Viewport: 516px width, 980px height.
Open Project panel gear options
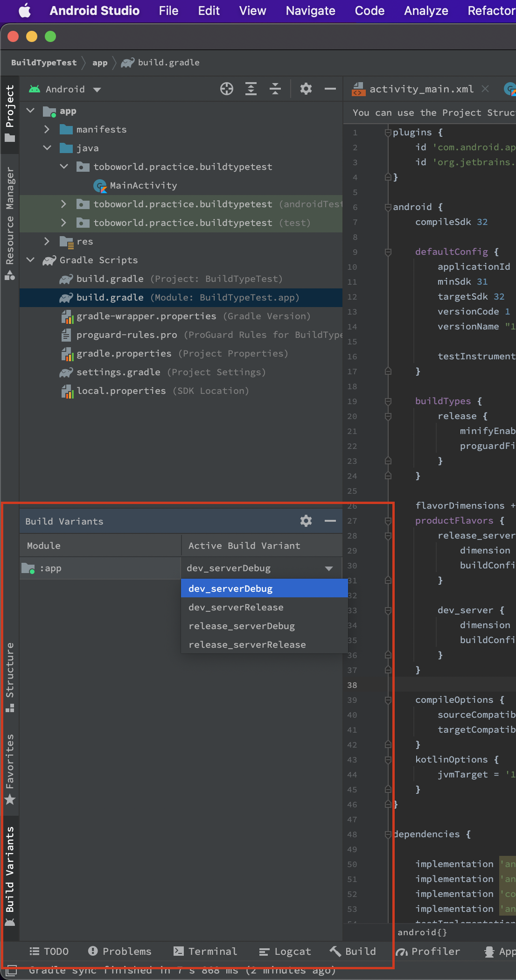coord(306,89)
